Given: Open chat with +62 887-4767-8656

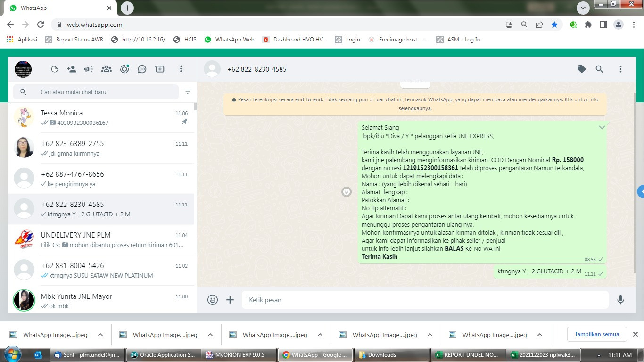Looking at the screenshot, I should [x=101, y=179].
